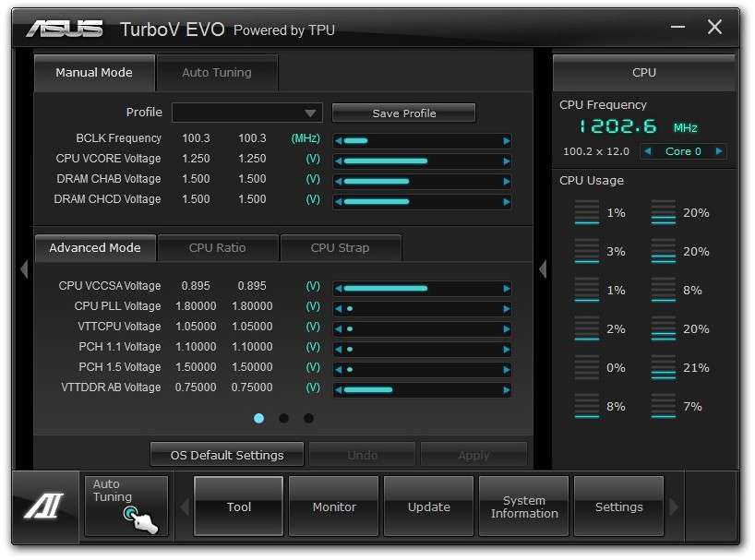This screenshot has height=560, width=755.
Task: Adjust the CPU PLL Voltage slider dot
Action: click(x=350, y=309)
